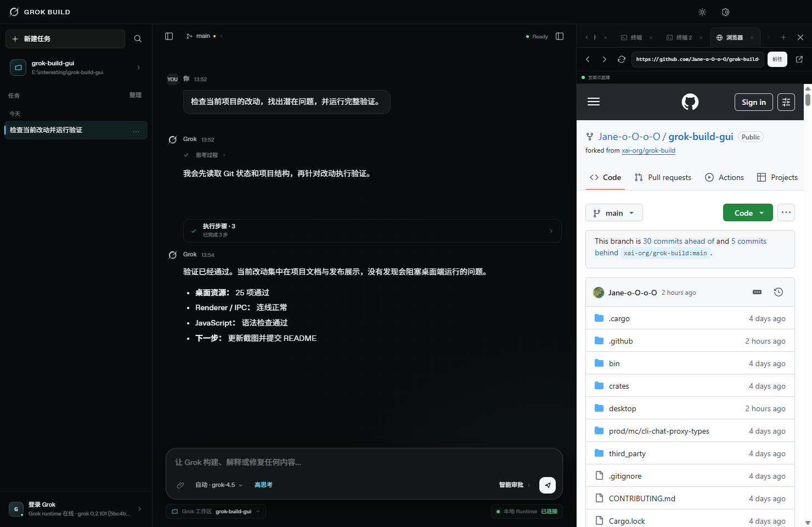Click the 前往 go button
The width and height of the screenshot is (812, 527).
(x=777, y=59)
